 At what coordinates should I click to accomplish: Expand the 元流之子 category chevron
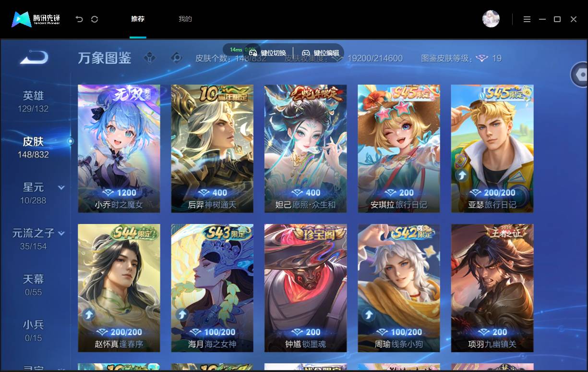[x=61, y=233]
